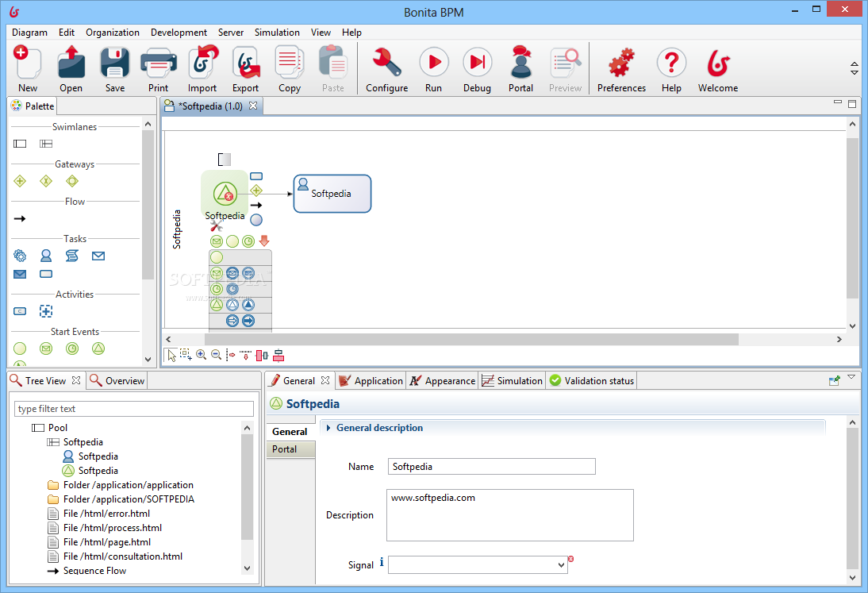Pick the exclusive XOR gateway palette icon
The image size is (868, 593).
click(x=46, y=181)
